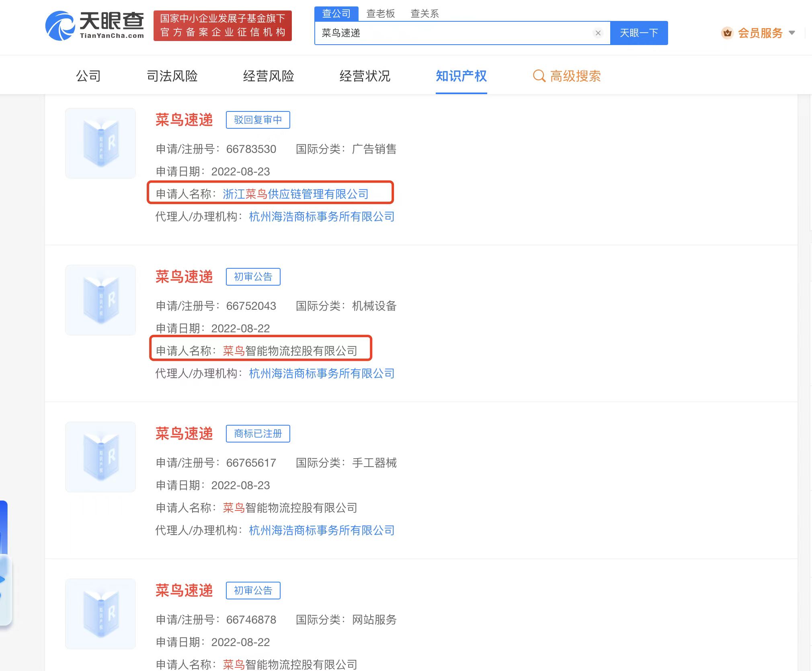
Task: Select 国际分类: 网站服务 text
Action: (346, 620)
